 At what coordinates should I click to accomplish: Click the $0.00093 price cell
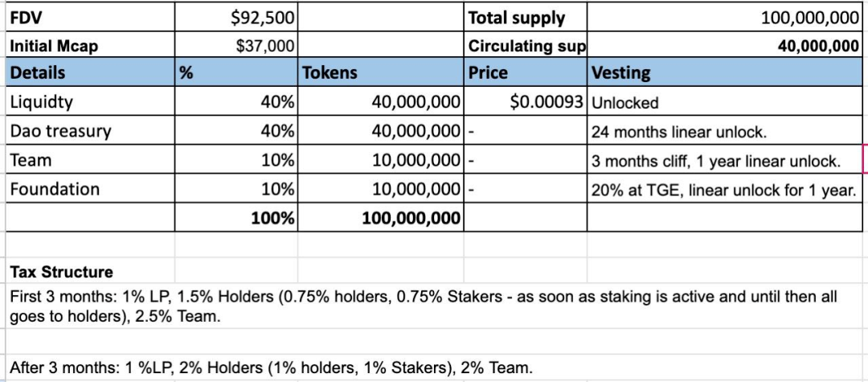(526, 102)
